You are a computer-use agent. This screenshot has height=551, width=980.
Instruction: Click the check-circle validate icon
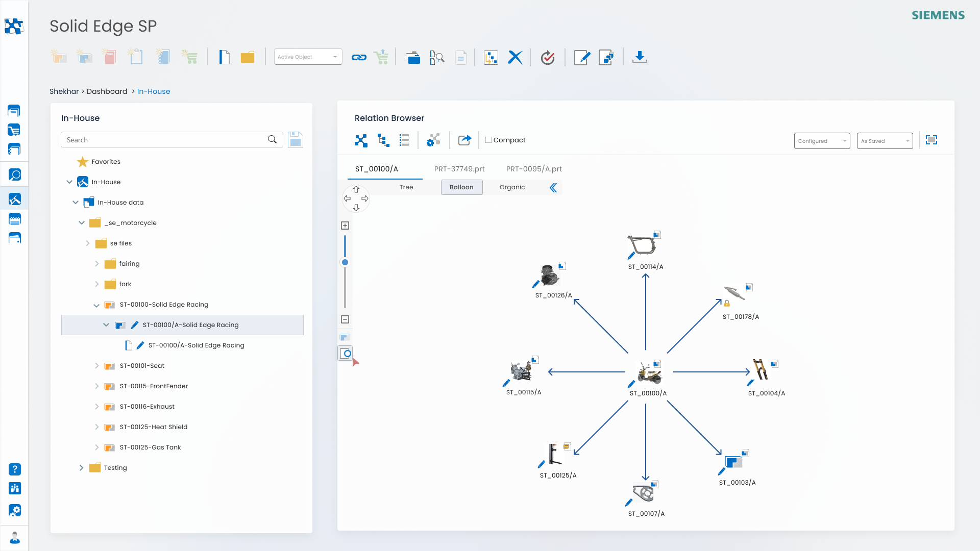click(548, 58)
